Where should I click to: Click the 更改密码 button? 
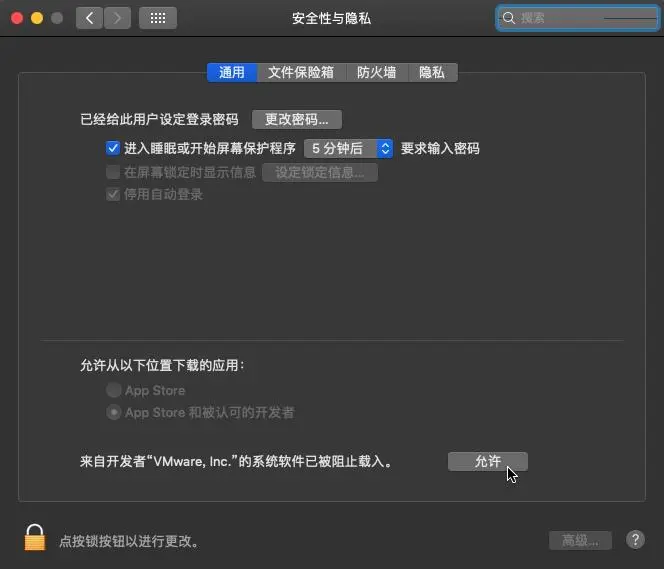point(297,119)
